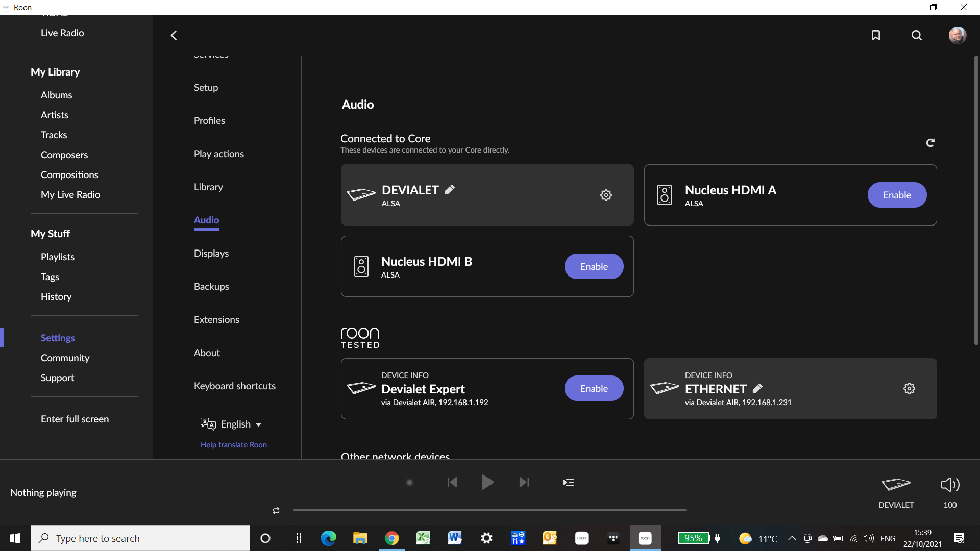This screenshot has height=551, width=980.
Task: Open Library settings tab
Action: pyautogui.click(x=208, y=187)
